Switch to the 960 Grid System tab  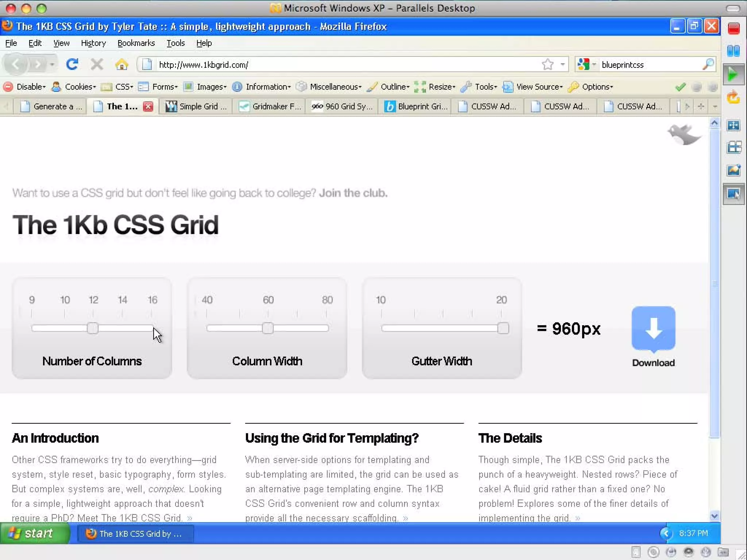pos(342,106)
